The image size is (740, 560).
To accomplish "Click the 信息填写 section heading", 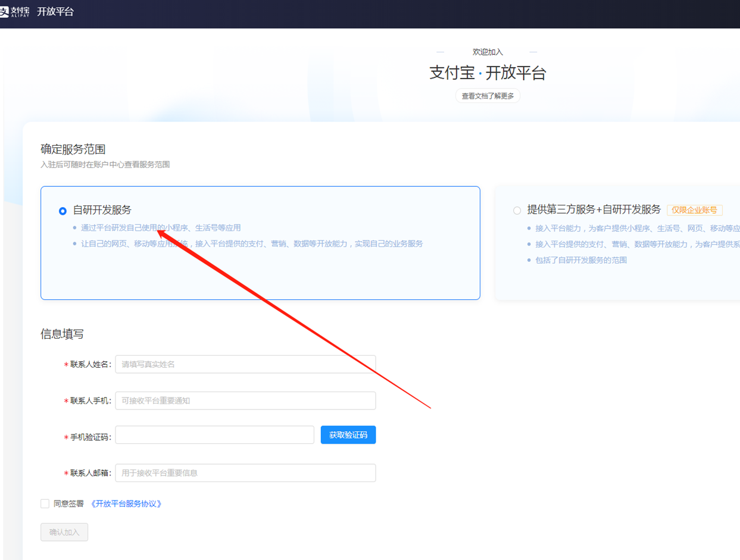I will point(62,334).
